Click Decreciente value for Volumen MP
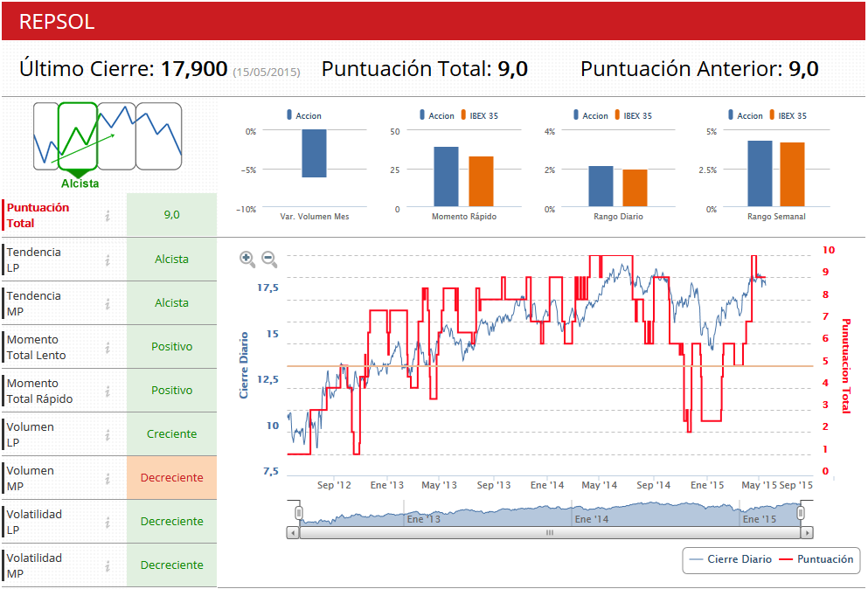Viewport: 868px width, 589px height. point(171,478)
